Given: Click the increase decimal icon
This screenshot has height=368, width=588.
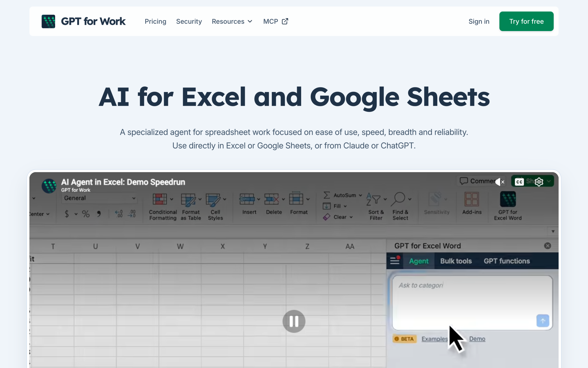Looking at the screenshot, I should pos(119,214).
